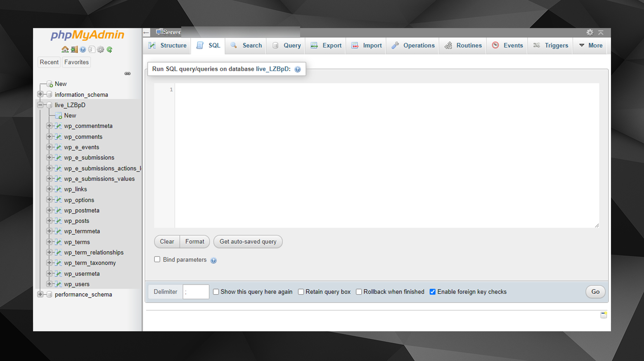
Task: Click into the Delimiter input field
Action: (196, 292)
